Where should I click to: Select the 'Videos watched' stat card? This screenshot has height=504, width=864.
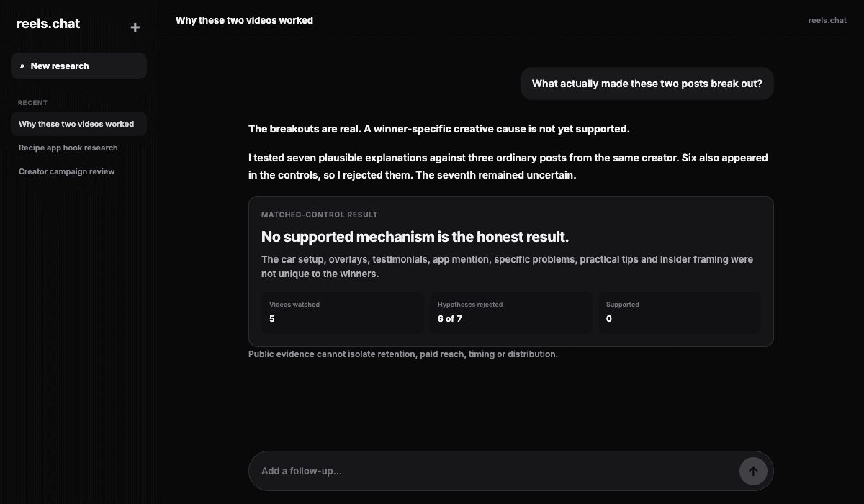342,312
